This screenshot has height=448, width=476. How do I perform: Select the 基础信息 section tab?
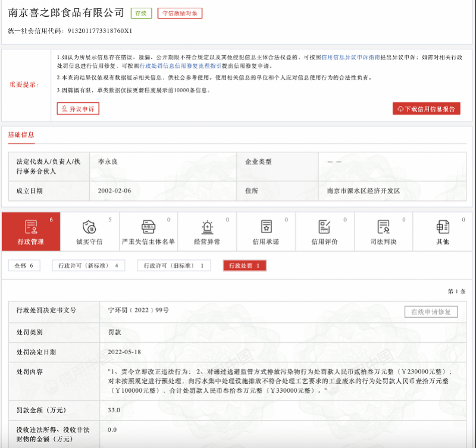click(21, 135)
